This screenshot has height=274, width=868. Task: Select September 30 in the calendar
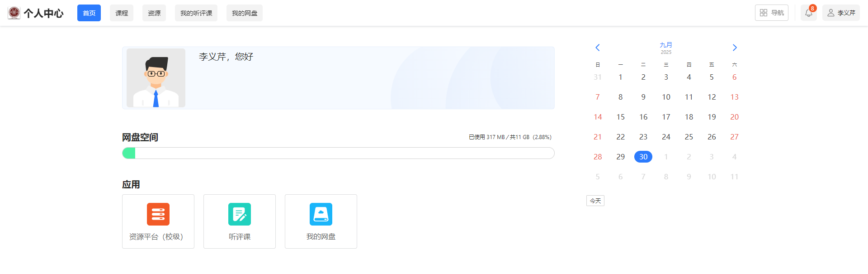[643, 157]
